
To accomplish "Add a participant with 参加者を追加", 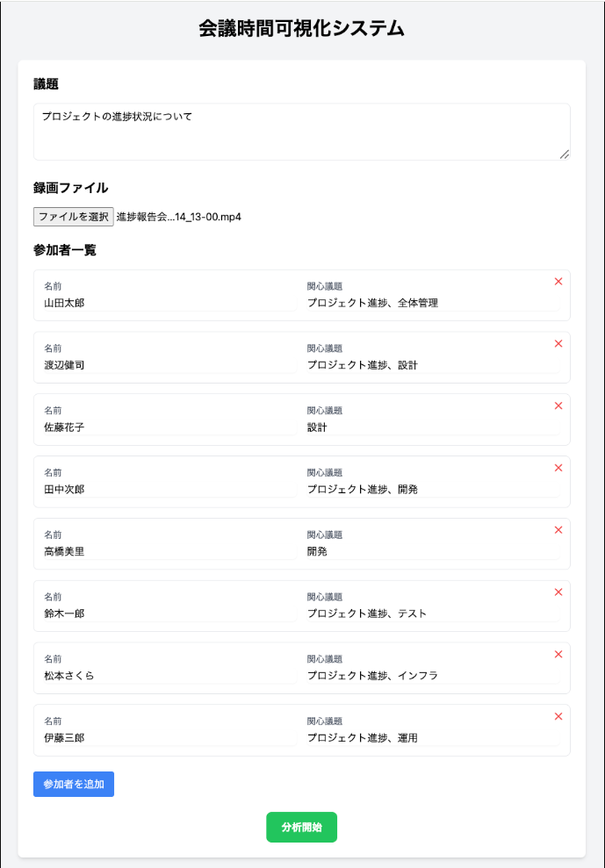I will (74, 784).
